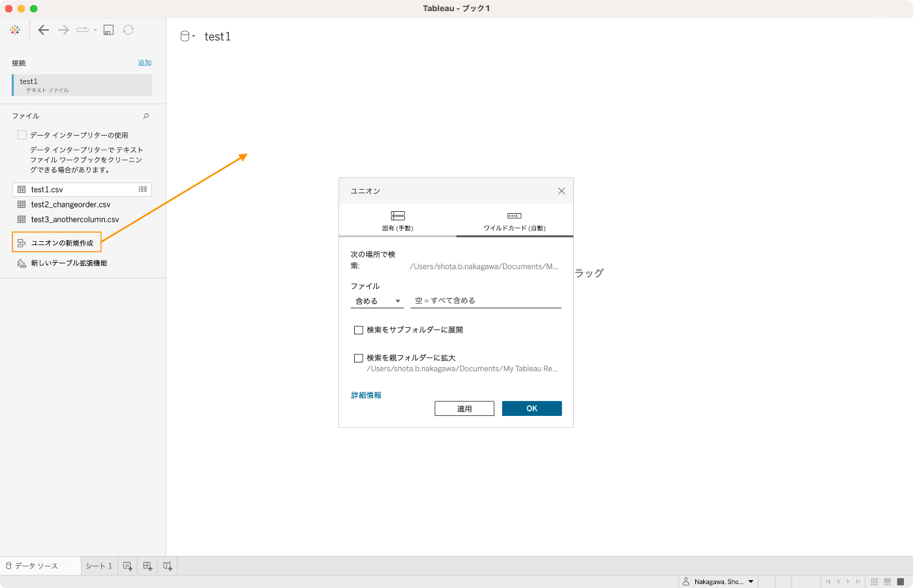Viewport: 913px width, 588px height.
Task: Select the test1 text file connection
Action: [82, 85]
